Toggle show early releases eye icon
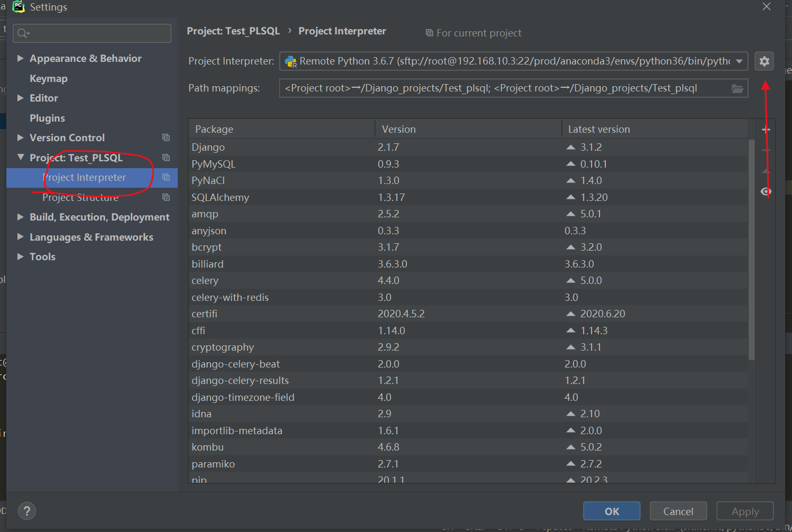792x532 pixels. coord(766,191)
